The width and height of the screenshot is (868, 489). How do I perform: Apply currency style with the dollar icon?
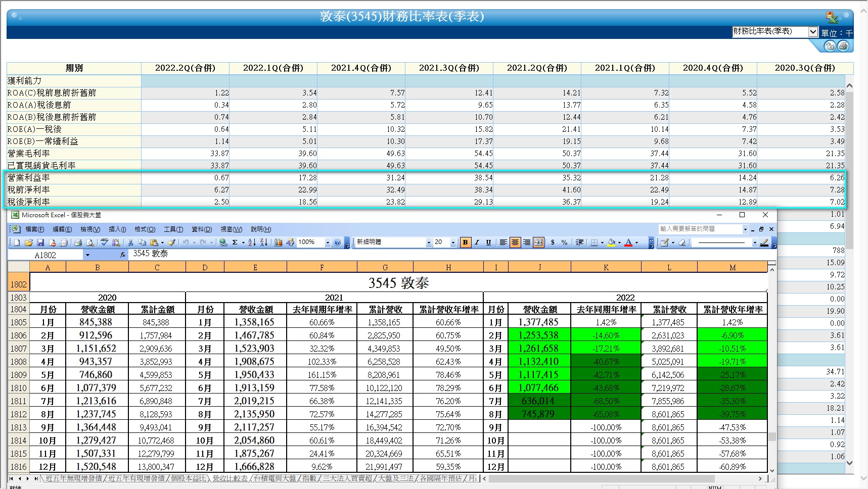pos(553,242)
